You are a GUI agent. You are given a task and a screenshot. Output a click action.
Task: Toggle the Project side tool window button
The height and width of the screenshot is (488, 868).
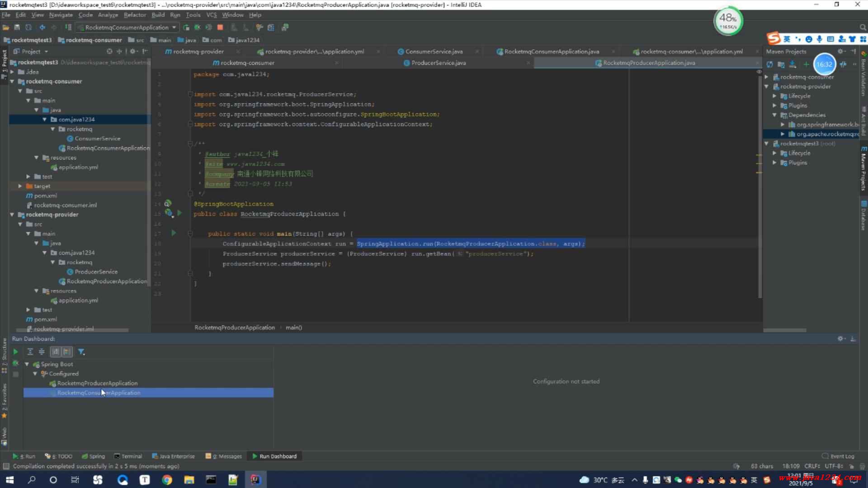4,64
